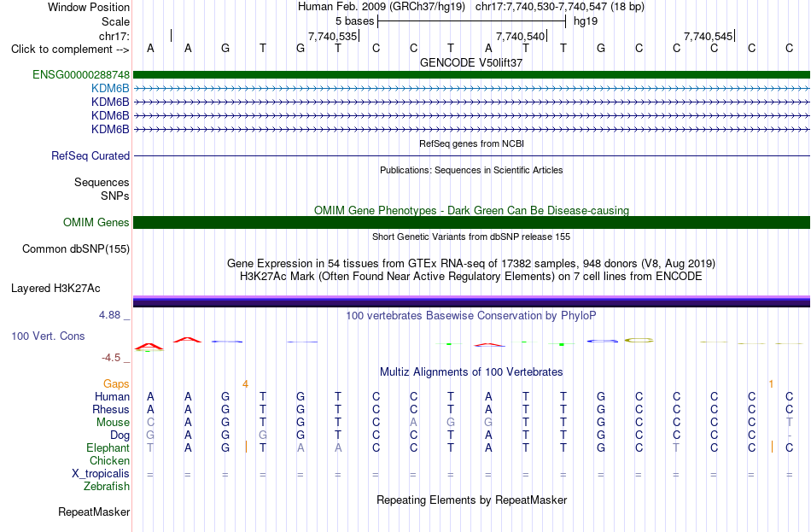Click the Sequences track label
Image resolution: width=811 pixels, height=532 pixels.
pos(102,182)
